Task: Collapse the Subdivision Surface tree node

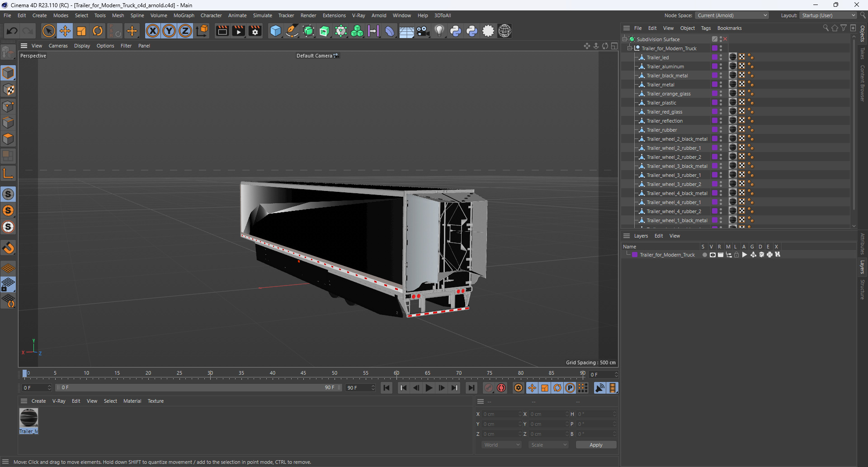Action: 625,39
